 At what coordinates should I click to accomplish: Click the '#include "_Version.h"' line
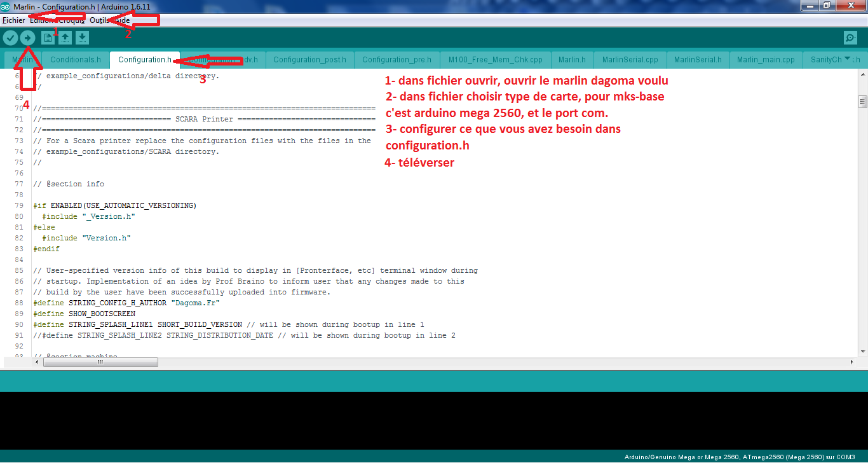[x=88, y=216]
